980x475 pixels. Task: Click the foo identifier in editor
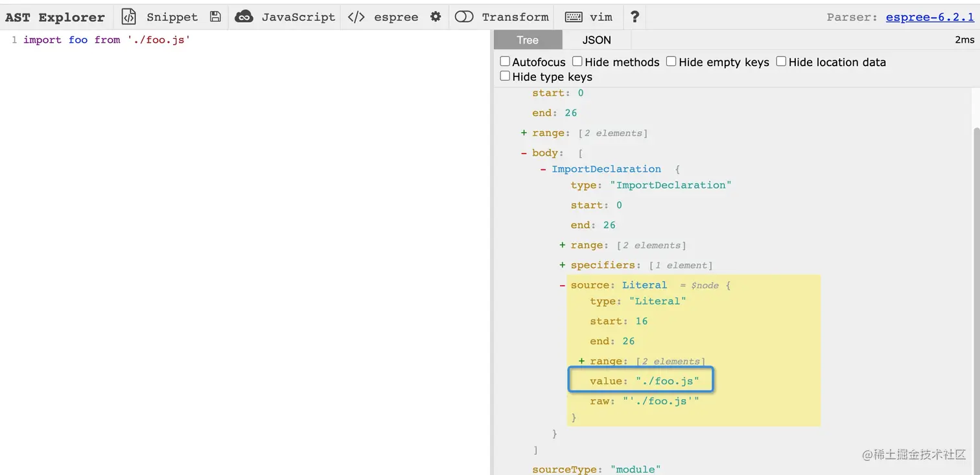click(78, 40)
